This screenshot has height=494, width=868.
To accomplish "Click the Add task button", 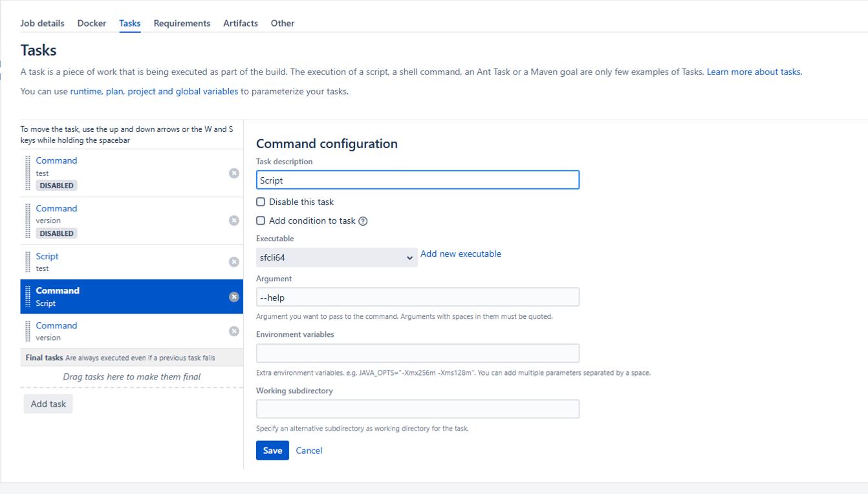I will click(49, 403).
